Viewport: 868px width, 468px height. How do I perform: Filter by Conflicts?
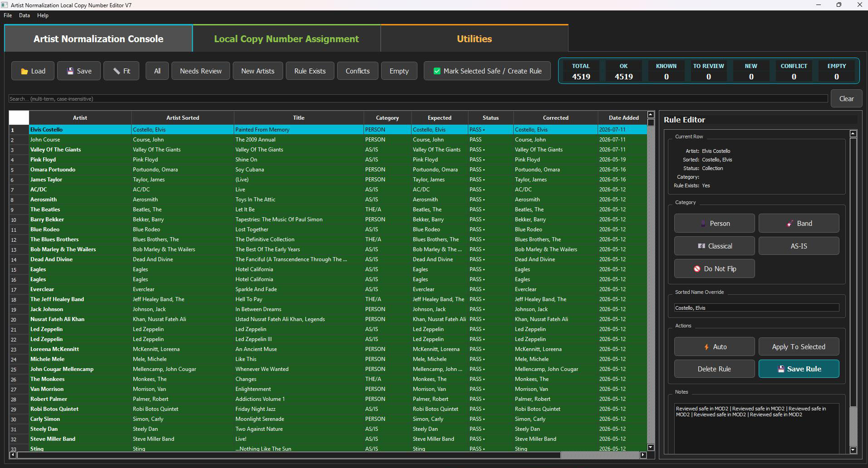coord(358,71)
